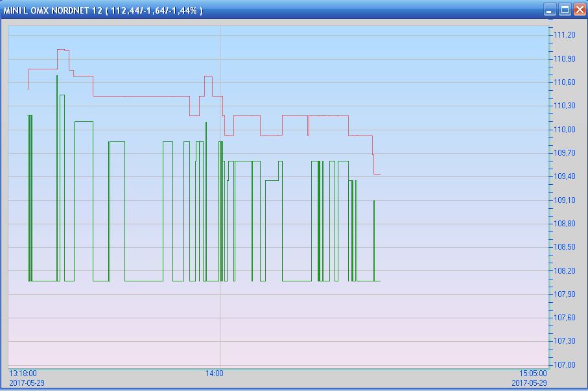This screenshot has height=391, width=588.
Task: Minimize the chart window
Action: tap(550, 10)
